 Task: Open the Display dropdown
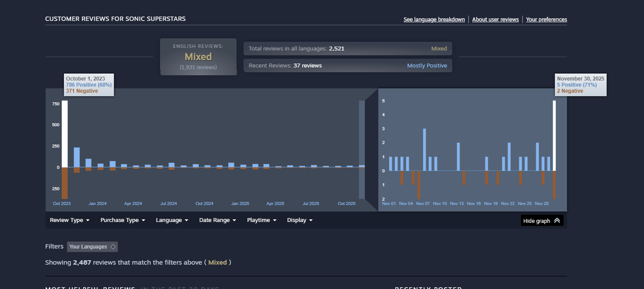(300, 220)
